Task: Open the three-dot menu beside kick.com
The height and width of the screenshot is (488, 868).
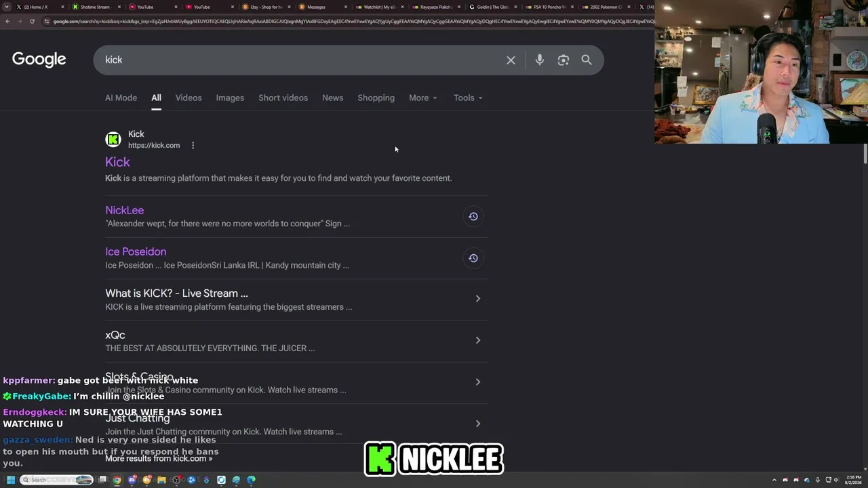Action: [193, 145]
